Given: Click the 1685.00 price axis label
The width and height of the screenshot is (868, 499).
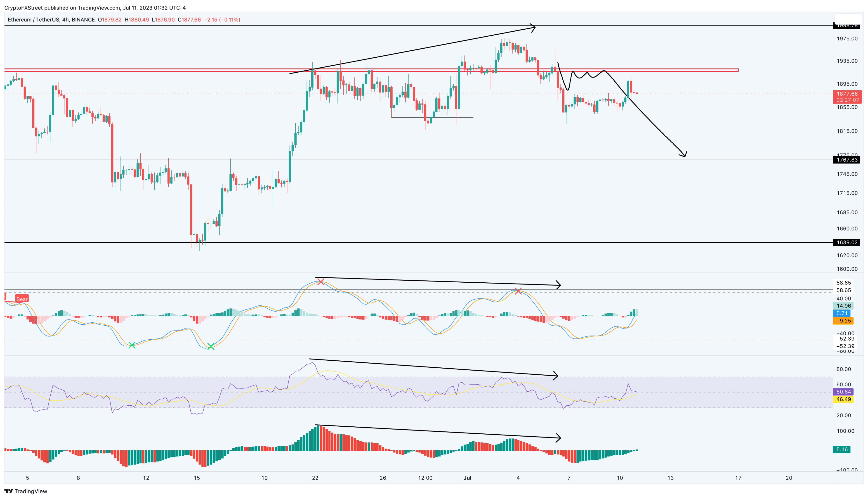Looking at the screenshot, I should 847,213.
